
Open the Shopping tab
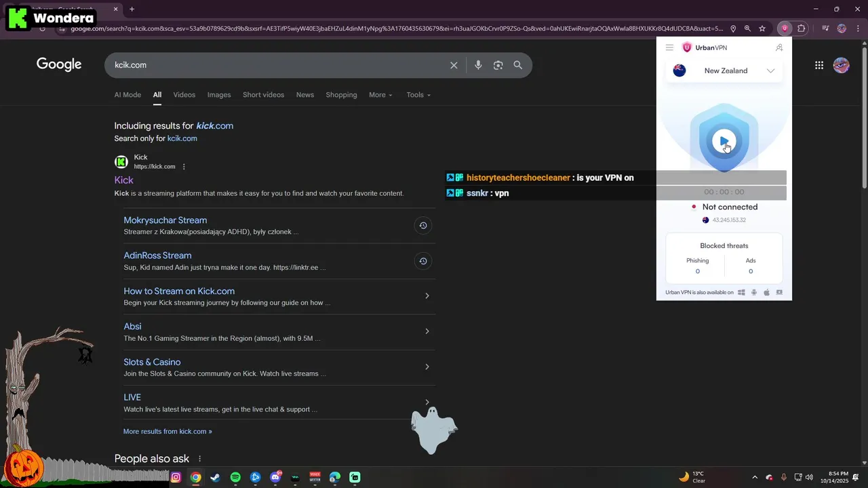point(341,95)
